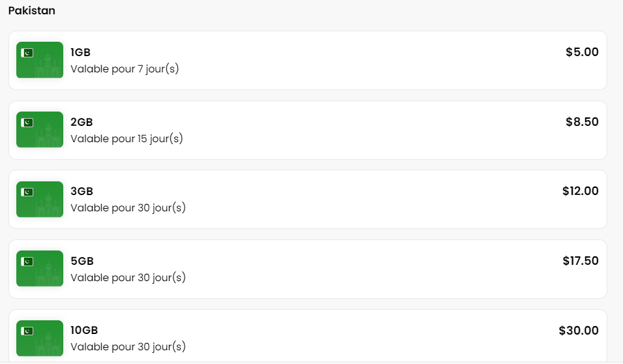The width and height of the screenshot is (623, 364).
Task: Select the 2GB plan title
Action: click(x=82, y=122)
